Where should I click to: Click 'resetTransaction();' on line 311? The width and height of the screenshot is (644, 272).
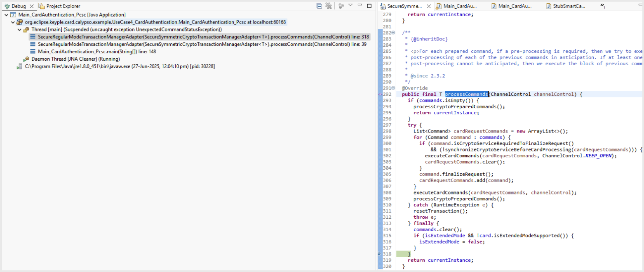(441, 211)
